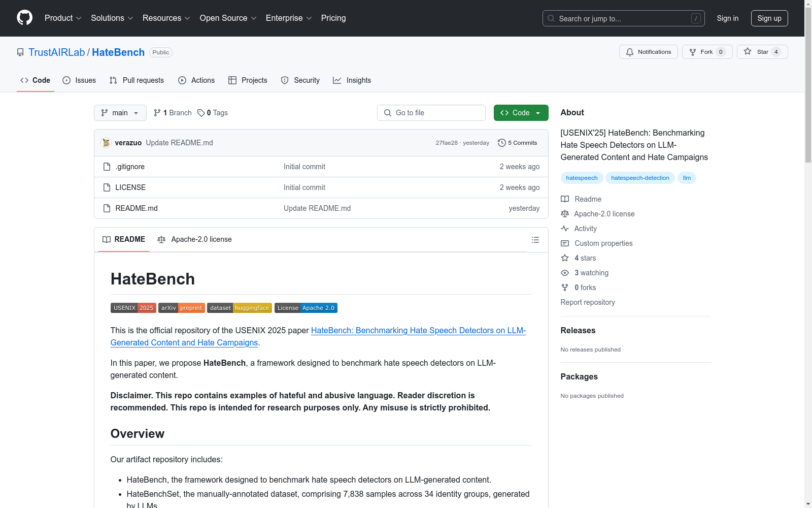Viewport: 812px width, 508px height.
Task: Click the License Apache 2.0 badge
Action: tap(306, 308)
